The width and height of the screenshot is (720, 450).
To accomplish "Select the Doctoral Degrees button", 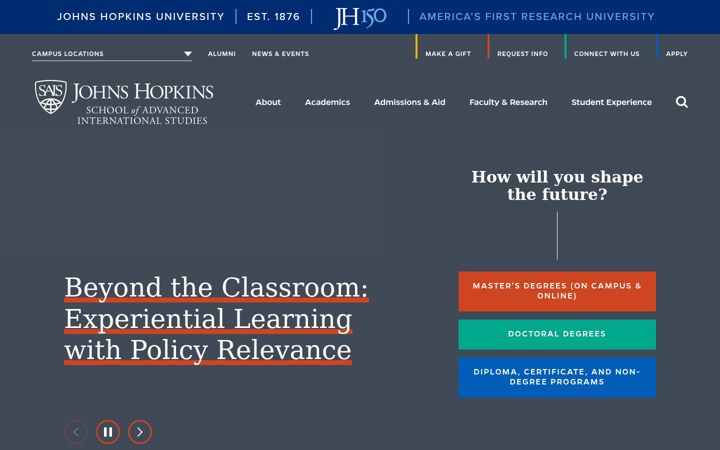I will coord(557,334).
